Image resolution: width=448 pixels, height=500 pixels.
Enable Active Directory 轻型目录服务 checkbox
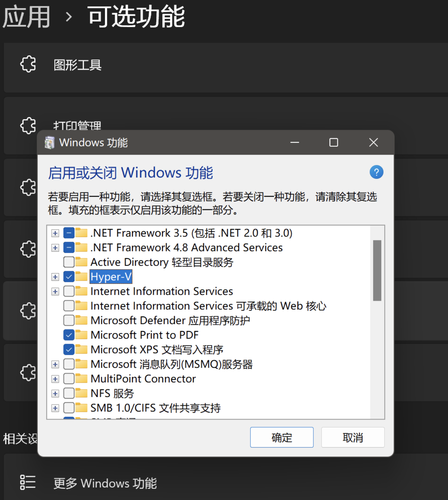(x=69, y=262)
